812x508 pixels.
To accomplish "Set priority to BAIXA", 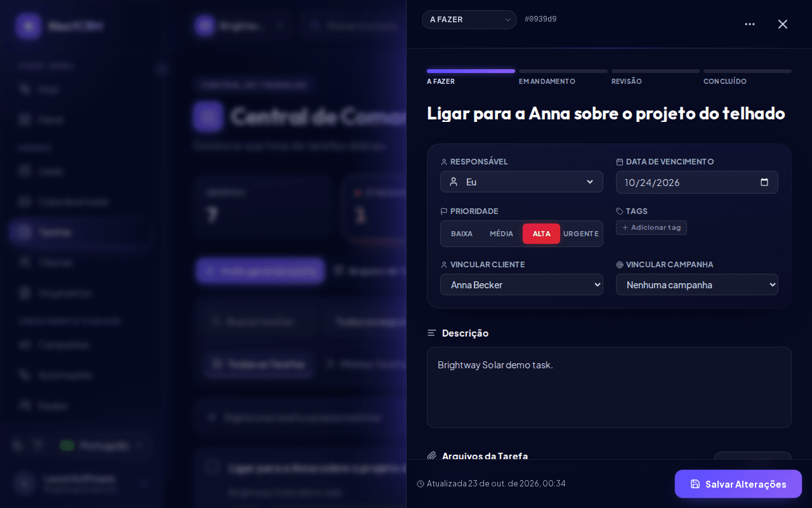I will (462, 234).
